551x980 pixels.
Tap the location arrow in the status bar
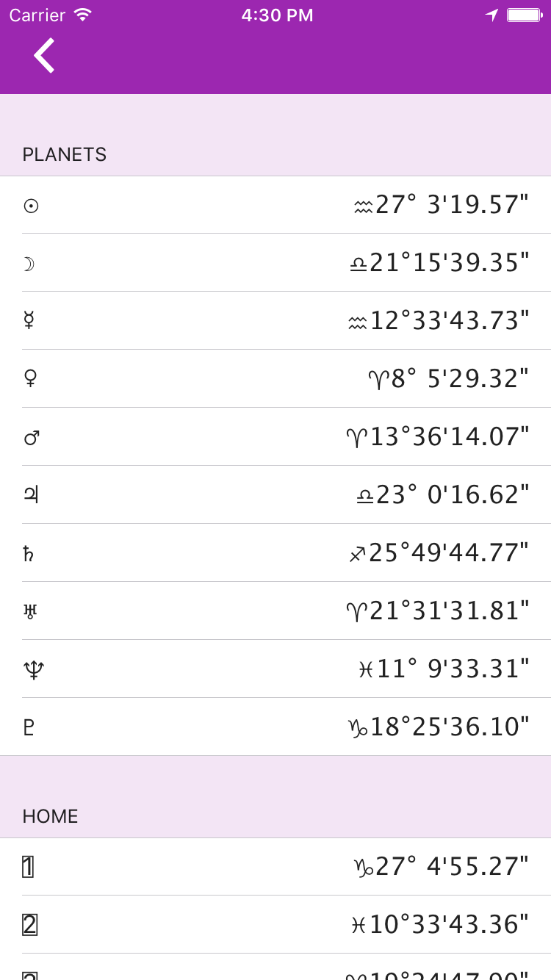click(x=492, y=14)
